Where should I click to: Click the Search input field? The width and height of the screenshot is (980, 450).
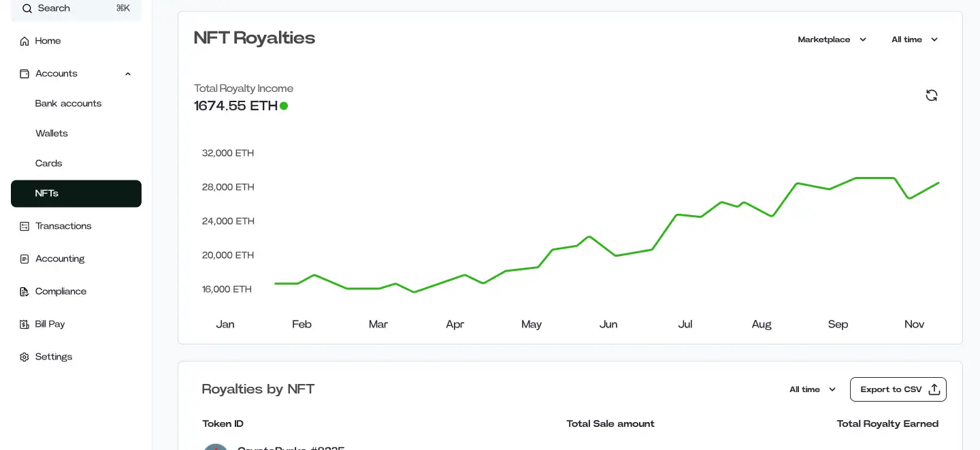click(x=75, y=8)
